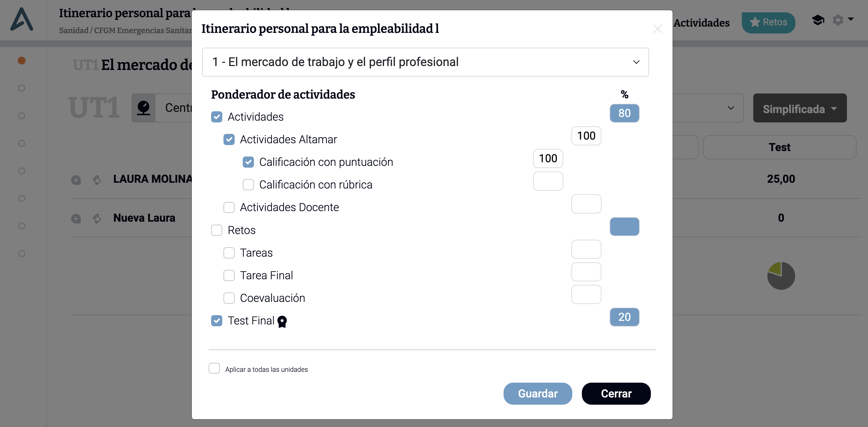
Task: Click the badge icon next to Test Final
Action: [283, 321]
